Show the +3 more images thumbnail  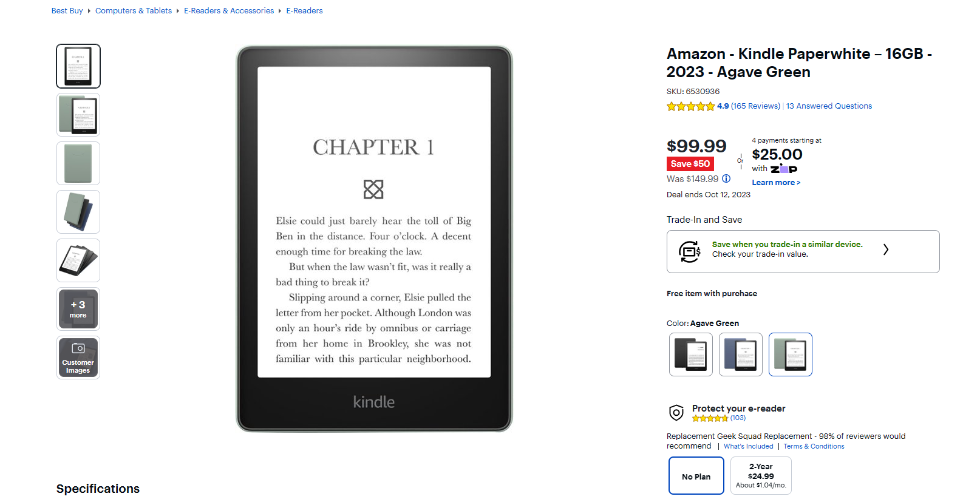coord(78,309)
